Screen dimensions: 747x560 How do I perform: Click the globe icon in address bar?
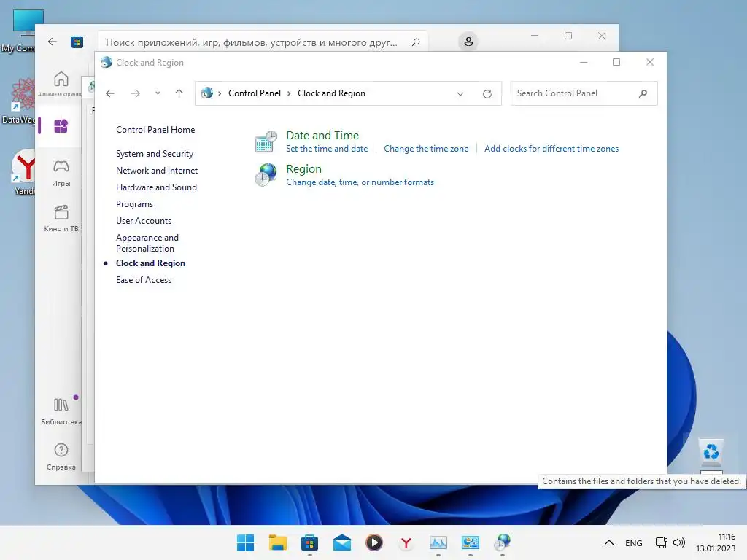click(x=206, y=93)
